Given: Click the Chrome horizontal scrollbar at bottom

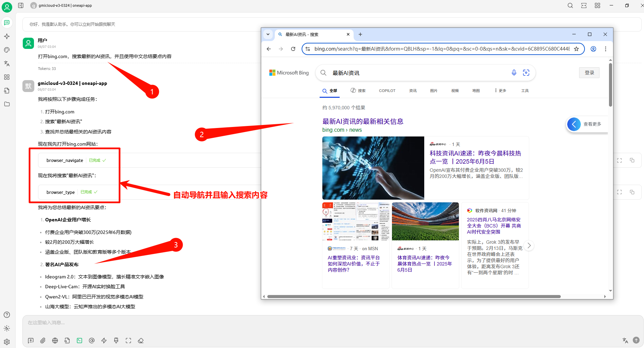Looking at the screenshot, I should [x=414, y=296].
